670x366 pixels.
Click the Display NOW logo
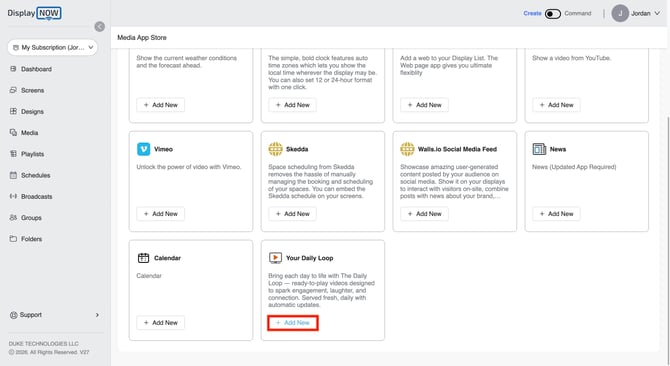click(x=35, y=13)
